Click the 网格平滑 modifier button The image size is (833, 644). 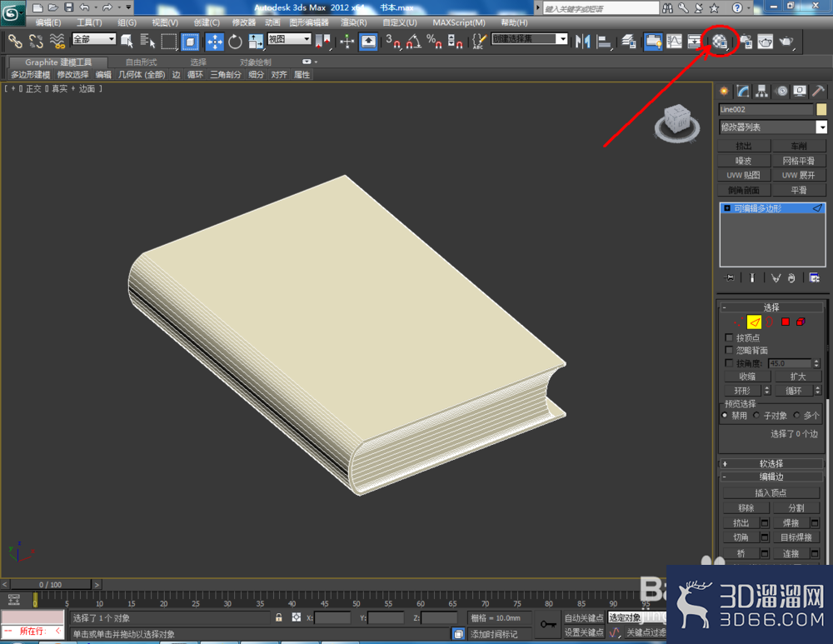(x=799, y=161)
